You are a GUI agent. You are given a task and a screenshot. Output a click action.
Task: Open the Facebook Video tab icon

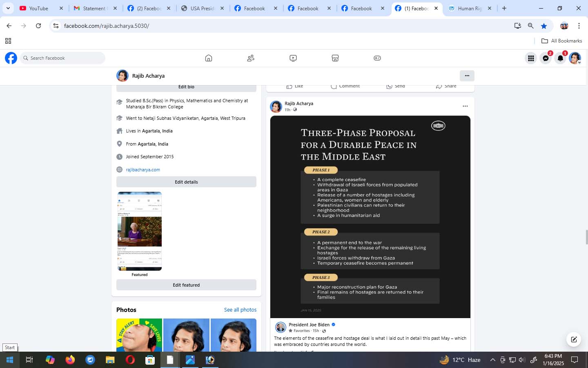click(293, 58)
